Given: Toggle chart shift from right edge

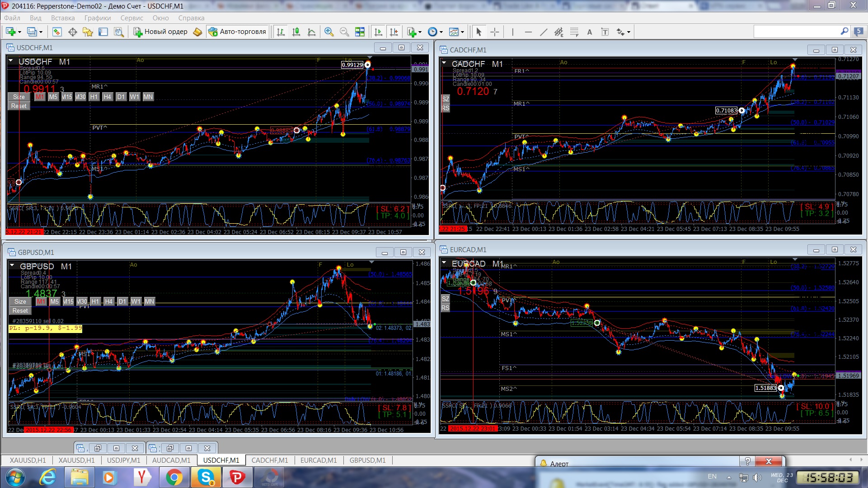Looking at the screenshot, I should coord(394,32).
